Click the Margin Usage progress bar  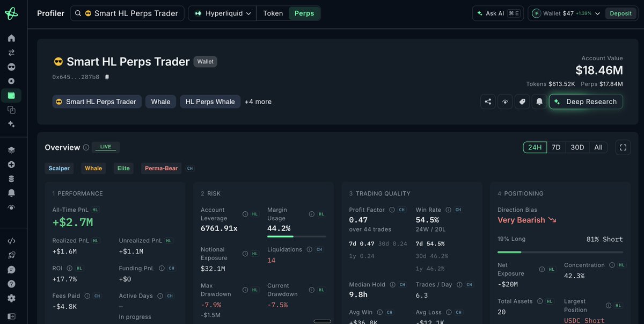(x=297, y=236)
